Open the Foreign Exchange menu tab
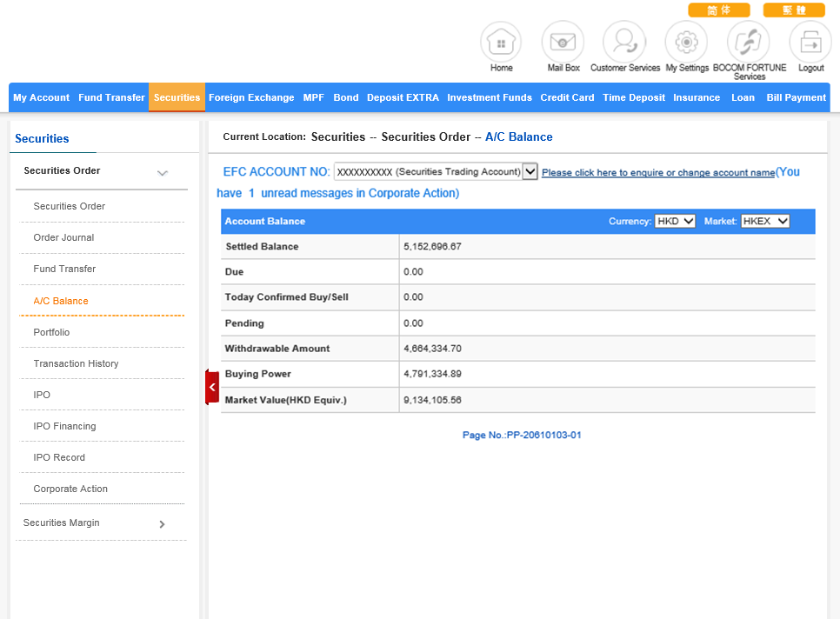The image size is (840, 619). pos(251,97)
